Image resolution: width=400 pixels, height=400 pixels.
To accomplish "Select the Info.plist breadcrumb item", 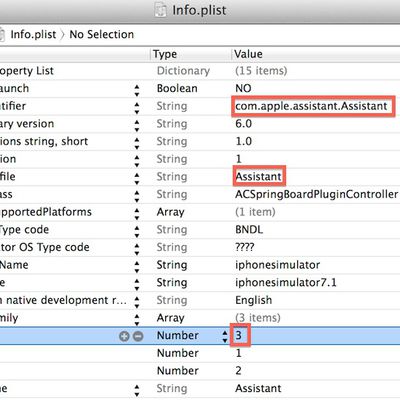I will [33, 34].
